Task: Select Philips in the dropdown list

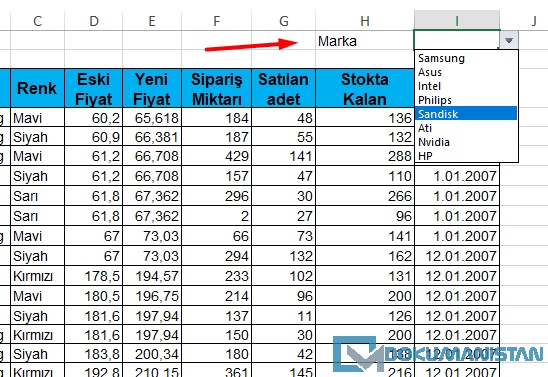Action: 466,100
